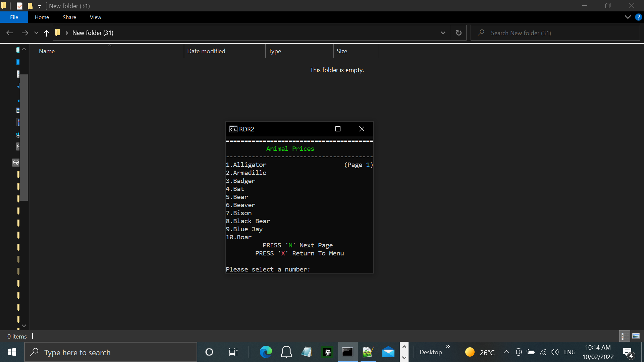This screenshot has width=644, height=362.
Task: Click the New folder quick access icon
Action: pyautogui.click(x=30, y=6)
